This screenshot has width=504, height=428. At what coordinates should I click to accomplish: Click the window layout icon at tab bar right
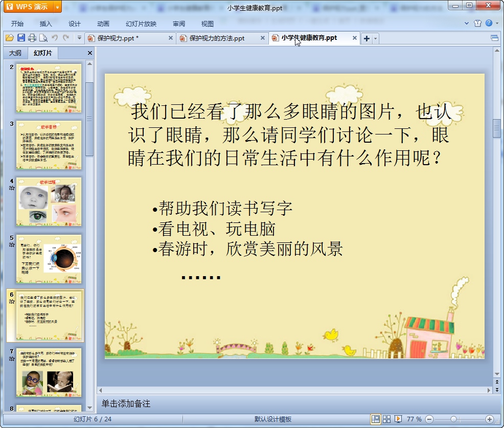(495, 38)
